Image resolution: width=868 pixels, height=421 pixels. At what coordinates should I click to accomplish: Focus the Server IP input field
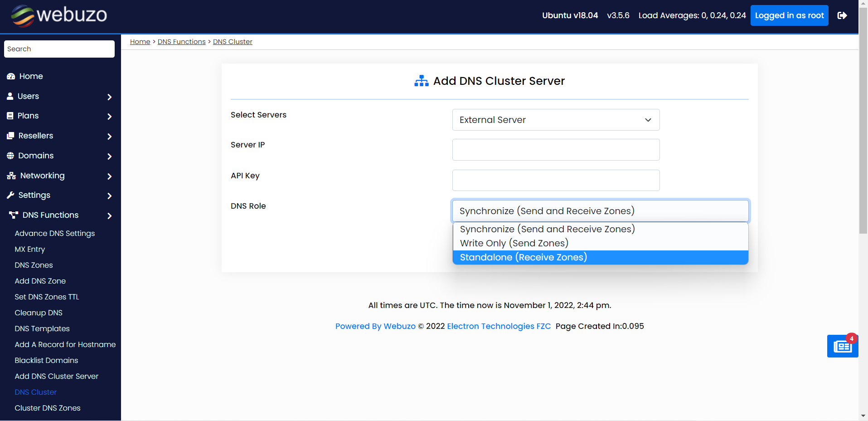[556, 150]
